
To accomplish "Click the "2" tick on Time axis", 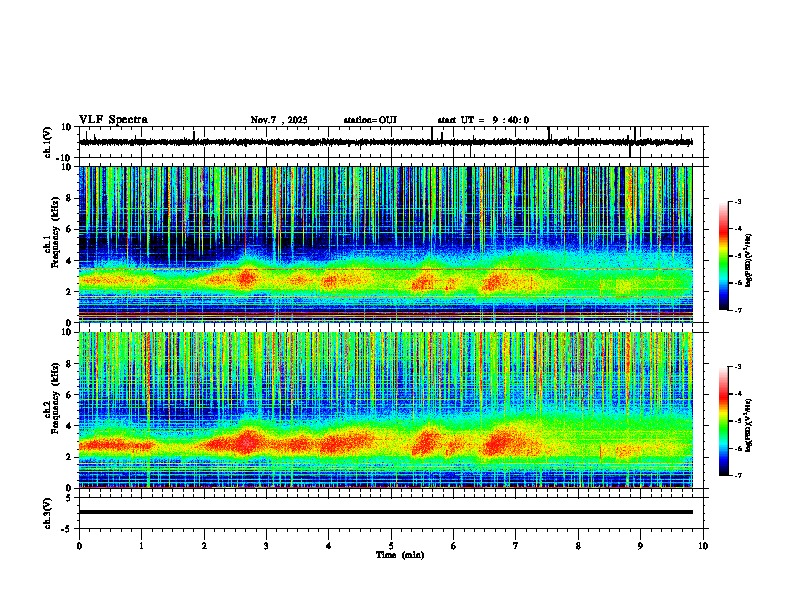I will pos(204,546).
